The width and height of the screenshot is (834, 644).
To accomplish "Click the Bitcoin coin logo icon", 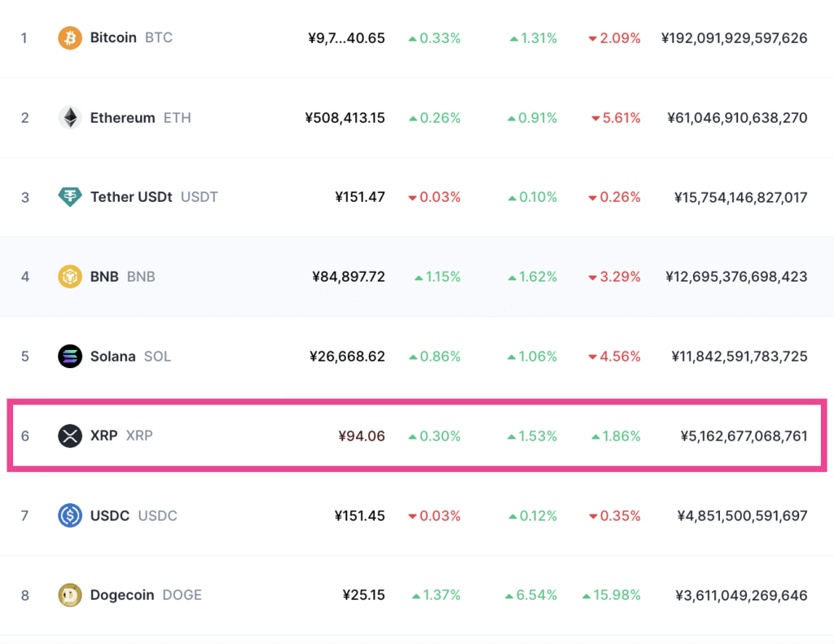I will 70,38.
